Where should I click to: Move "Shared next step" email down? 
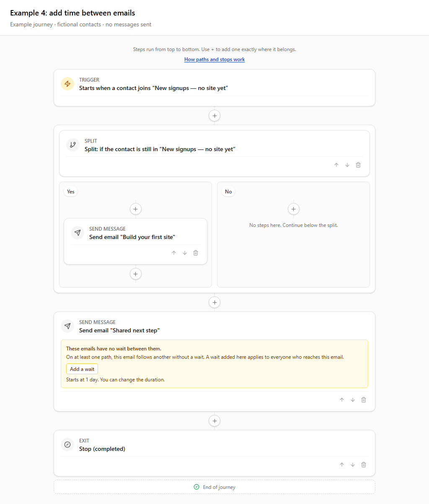(353, 400)
